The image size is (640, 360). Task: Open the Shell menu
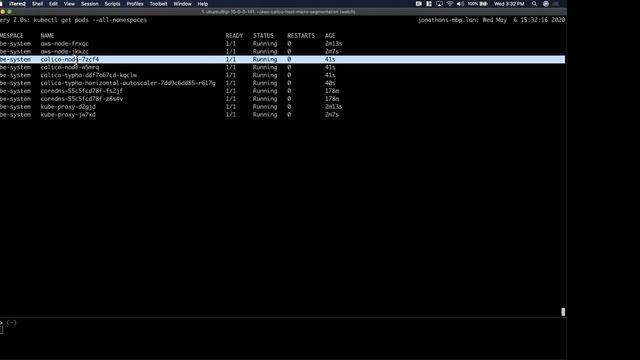pos(37,4)
